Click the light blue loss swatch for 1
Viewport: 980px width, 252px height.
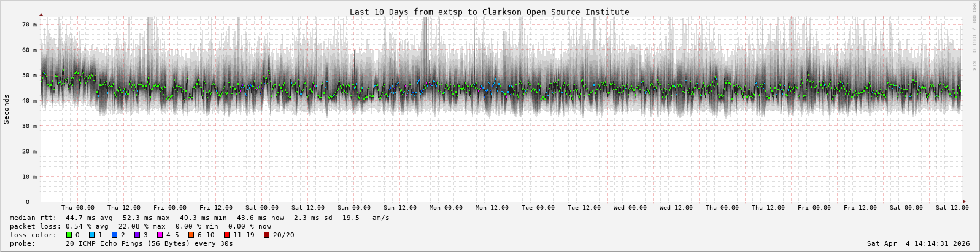coord(91,235)
